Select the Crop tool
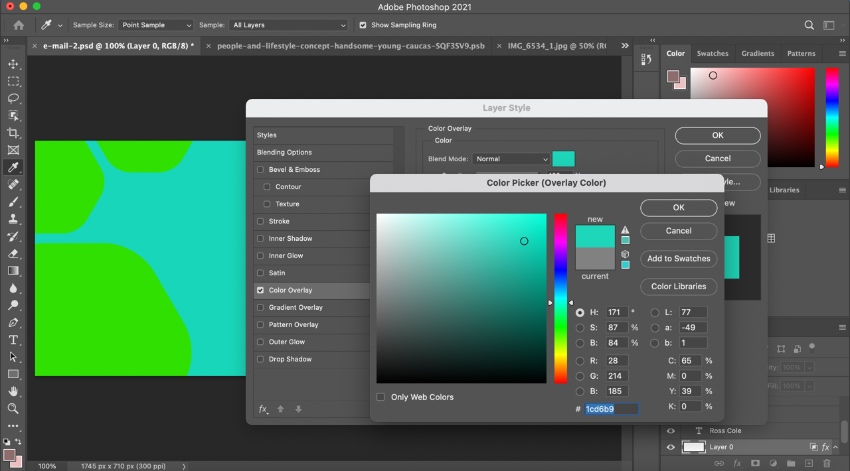 (14, 132)
